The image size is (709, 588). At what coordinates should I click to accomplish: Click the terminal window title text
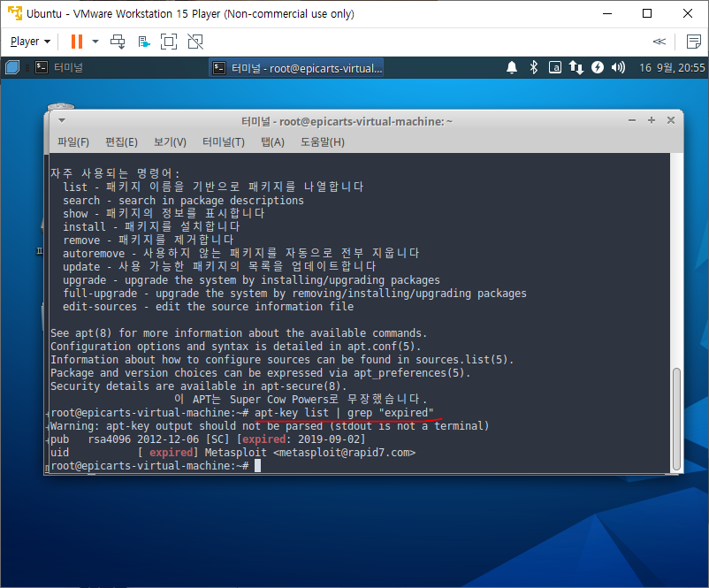point(347,121)
